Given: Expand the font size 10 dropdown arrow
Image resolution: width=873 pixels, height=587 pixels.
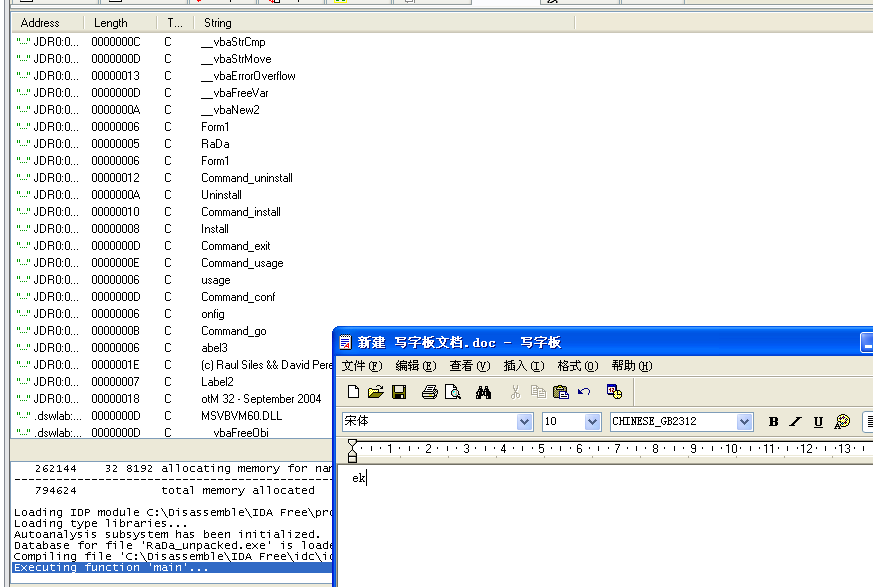Looking at the screenshot, I should [592, 422].
